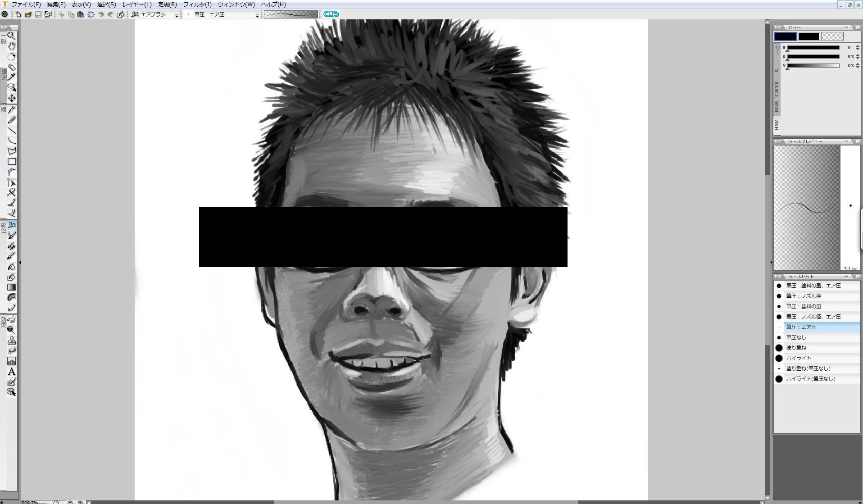Open the ファイル(F) menu
Image resolution: width=863 pixels, height=504 pixels.
[x=26, y=5]
